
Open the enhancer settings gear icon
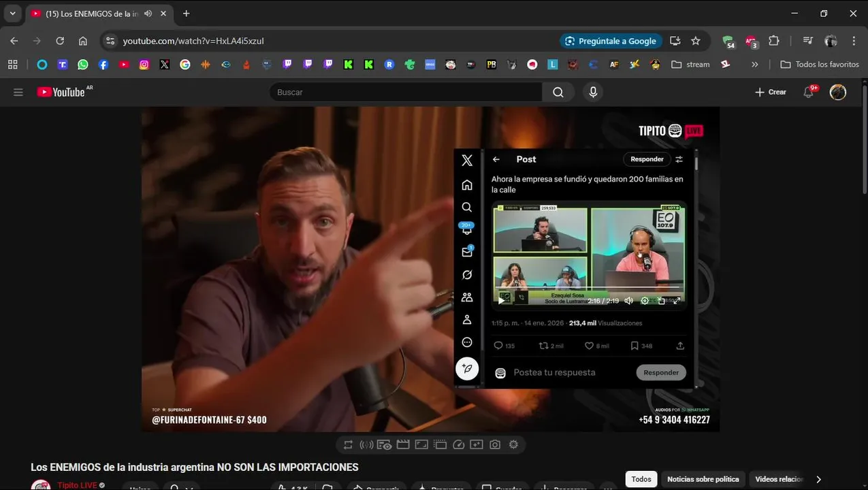click(513, 444)
